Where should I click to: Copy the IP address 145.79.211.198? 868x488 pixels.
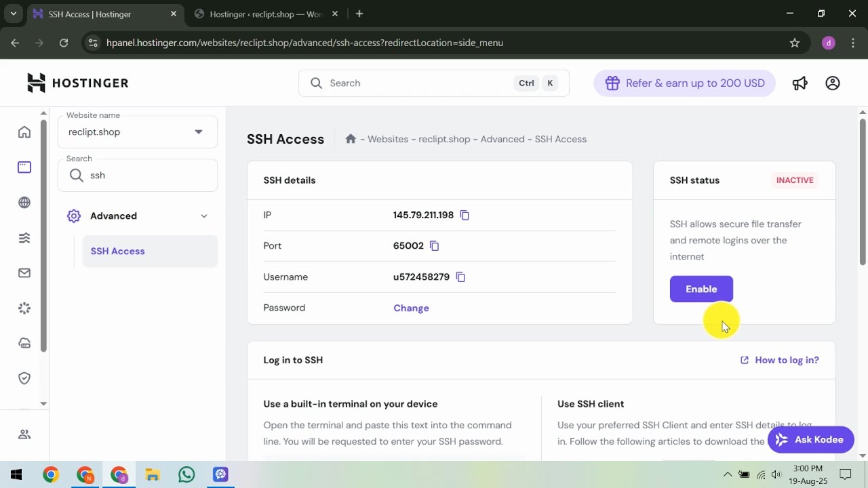(x=465, y=215)
